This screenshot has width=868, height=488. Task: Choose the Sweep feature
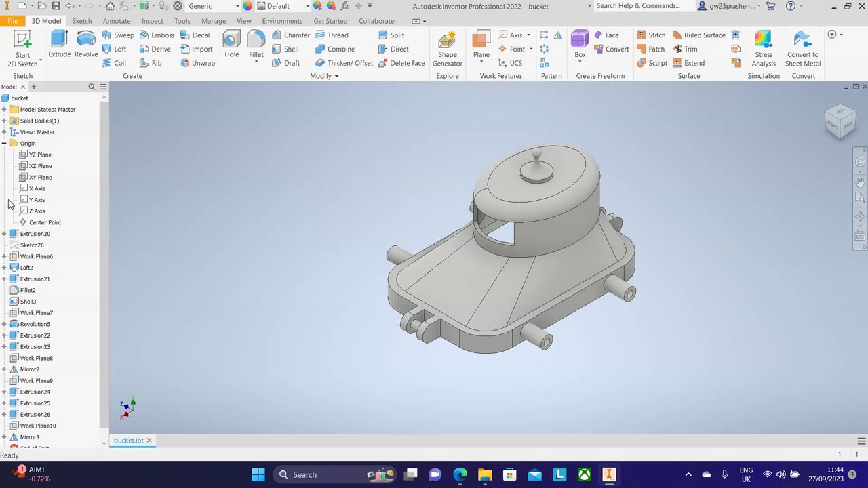click(x=118, y=35)
